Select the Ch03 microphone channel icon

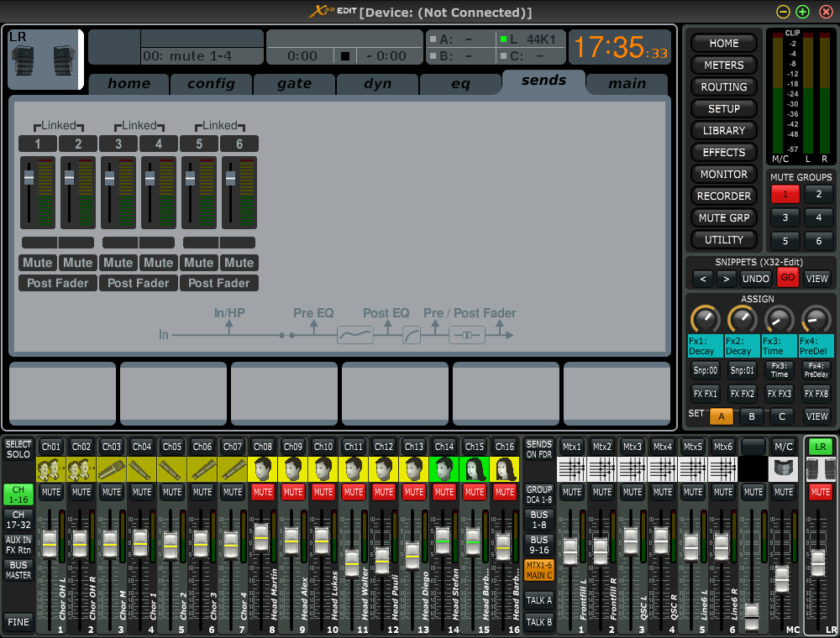tap(112, 469)
